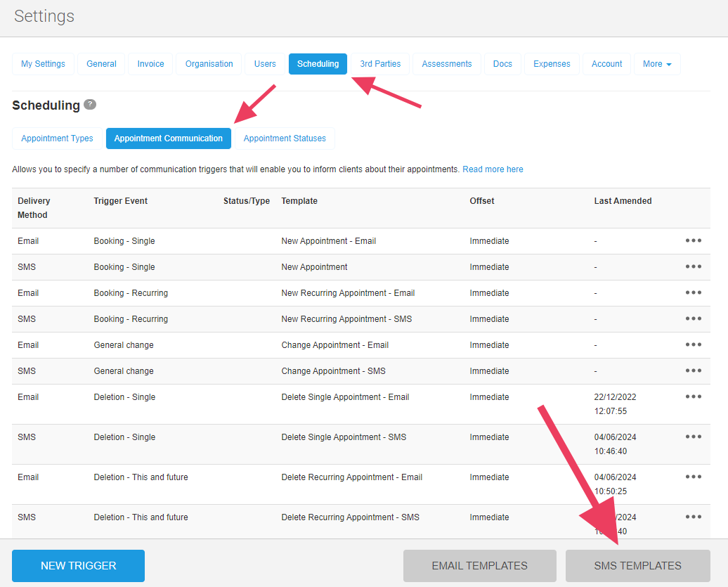
Task: Open the Invoice settings tab
Action: point(150,64)
